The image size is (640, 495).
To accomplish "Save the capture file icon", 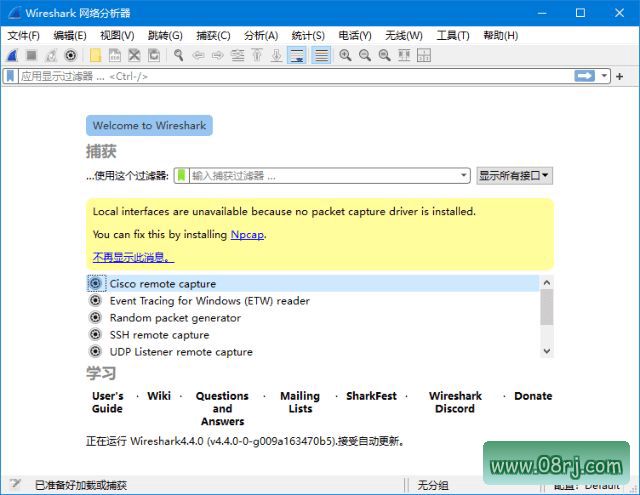I will click(115, 55).
